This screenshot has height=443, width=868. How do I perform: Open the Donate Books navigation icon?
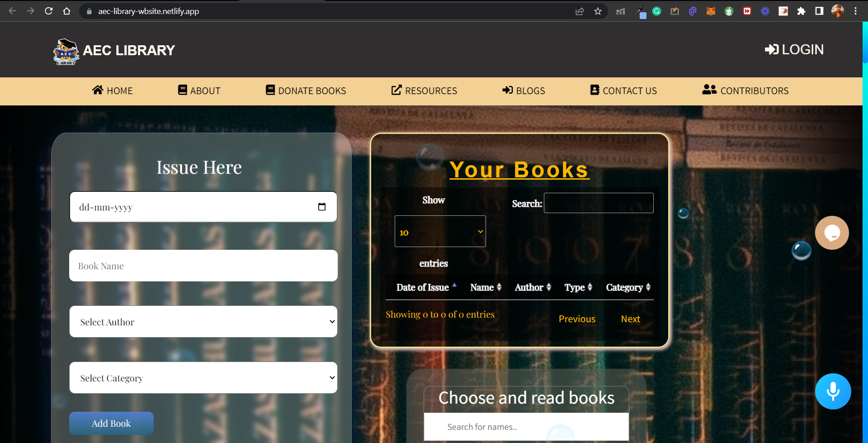pyautogui.click(x=270, y=90)
